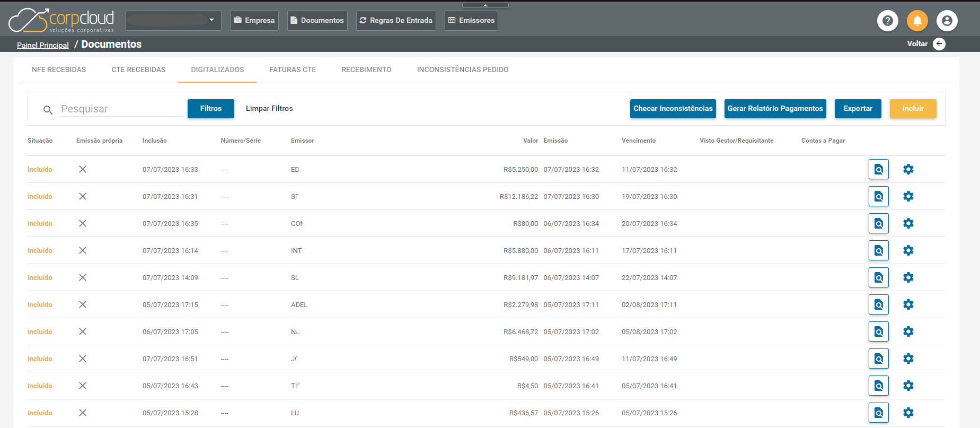View document for R$5.880,00 row
This screenshot has height=428, width=980.
point(879,250)
